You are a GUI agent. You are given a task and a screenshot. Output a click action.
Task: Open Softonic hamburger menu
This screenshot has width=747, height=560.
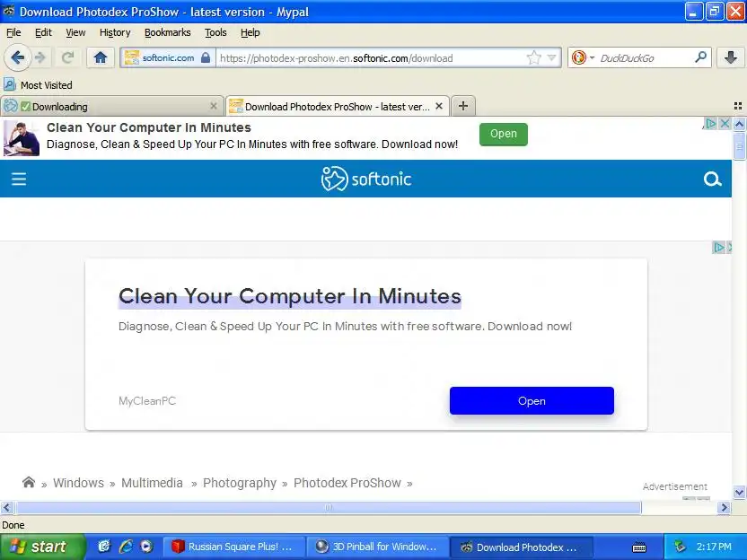click(19, 179)
